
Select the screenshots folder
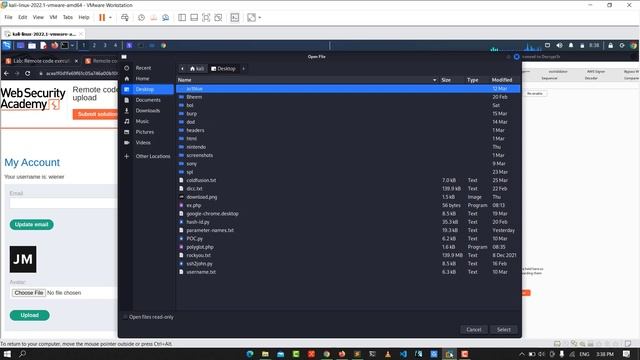(x=348, y=155)
